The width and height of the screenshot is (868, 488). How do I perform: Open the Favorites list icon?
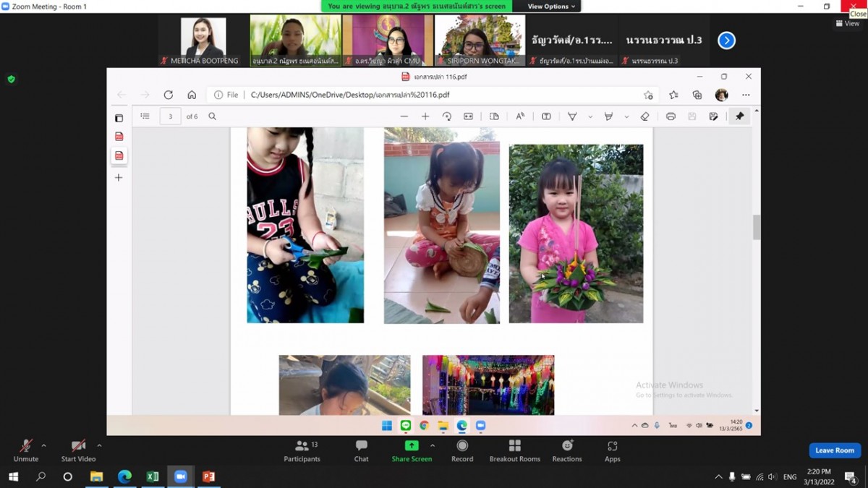pos(673,95)
